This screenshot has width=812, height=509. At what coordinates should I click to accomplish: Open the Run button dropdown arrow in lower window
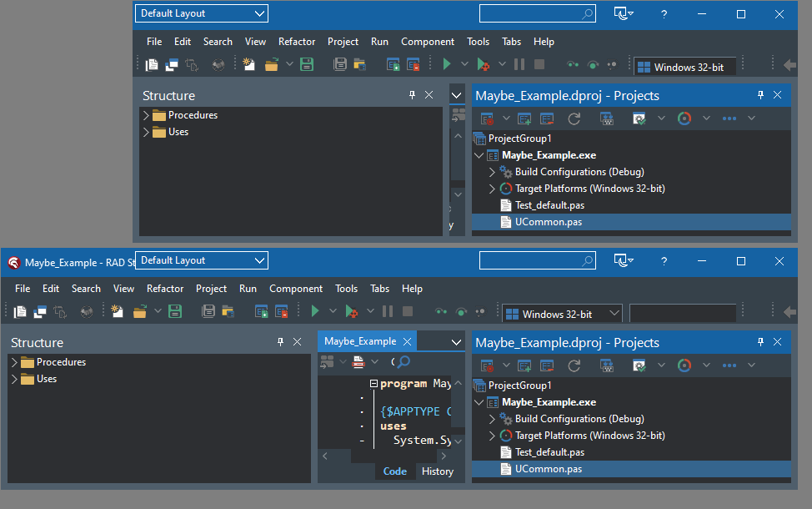(333, 311)
